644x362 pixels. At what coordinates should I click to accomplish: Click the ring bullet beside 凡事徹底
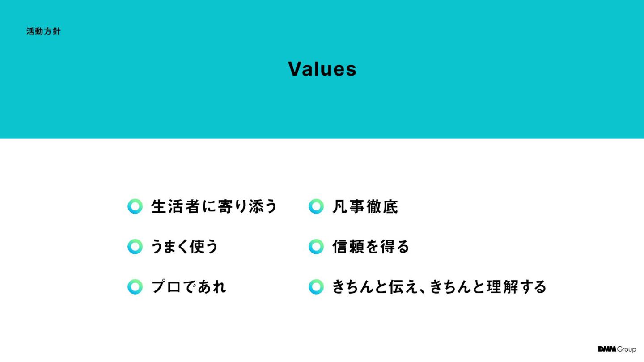click(x=316, y=206)
